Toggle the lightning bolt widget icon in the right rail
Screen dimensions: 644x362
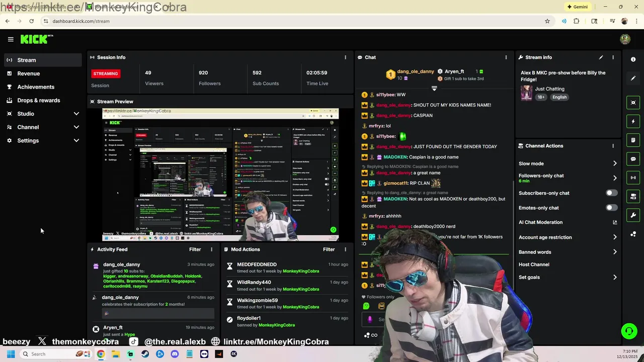[x=633, y=121]
